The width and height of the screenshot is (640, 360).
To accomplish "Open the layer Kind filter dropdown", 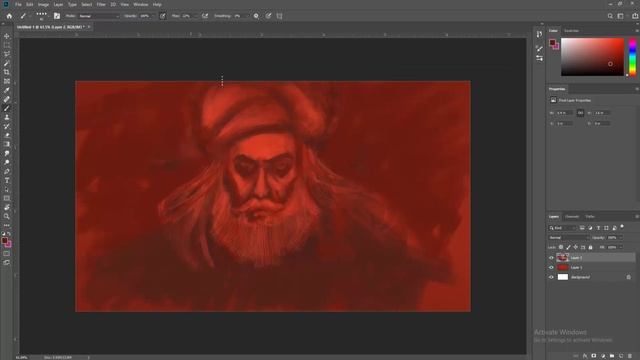I will [562, 228].
